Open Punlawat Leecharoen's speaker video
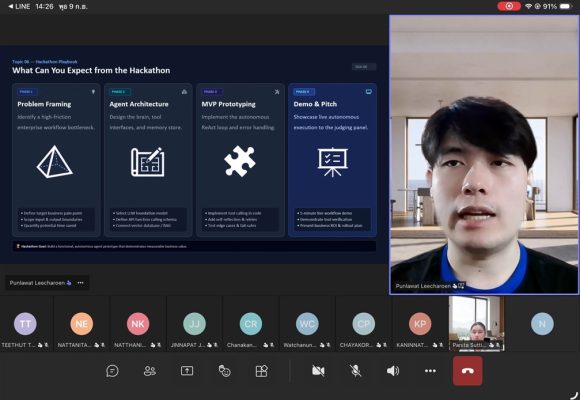 click(484, 155)
